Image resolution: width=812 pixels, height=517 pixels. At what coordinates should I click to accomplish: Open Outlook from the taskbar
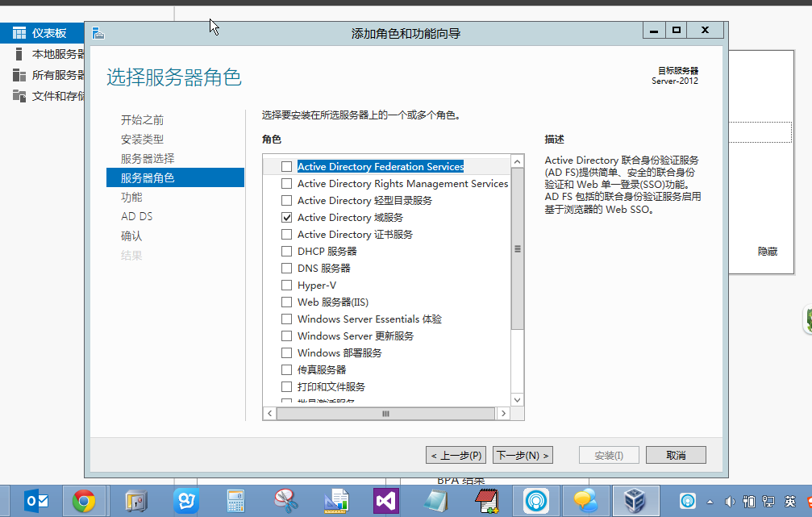tap(36, 501)
